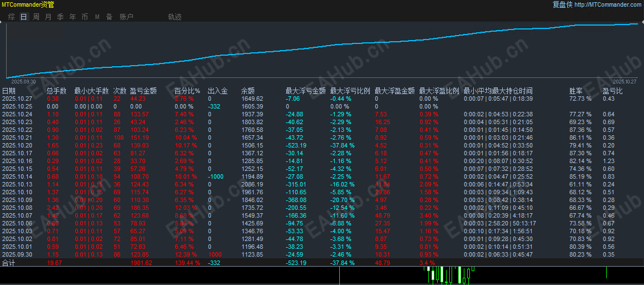The image size is (644, 285).
Task: Click the 百分比% column header
Action: [x=187, y=91]
